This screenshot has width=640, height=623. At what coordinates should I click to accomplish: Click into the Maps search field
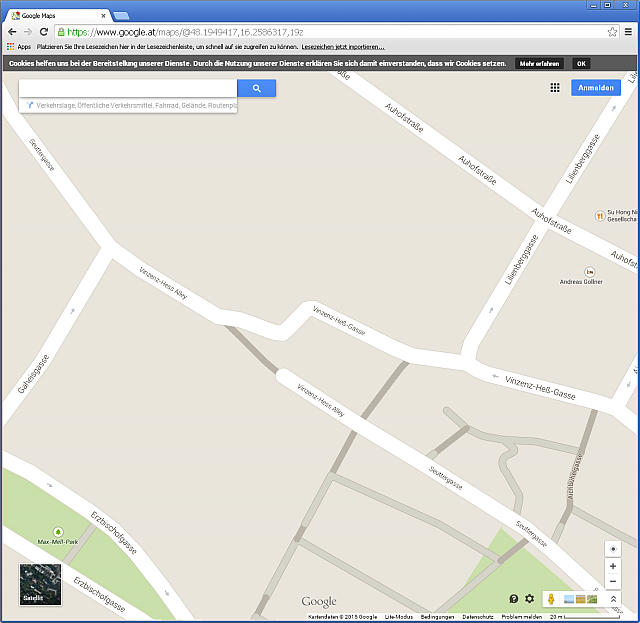click(x=128, y=88)
